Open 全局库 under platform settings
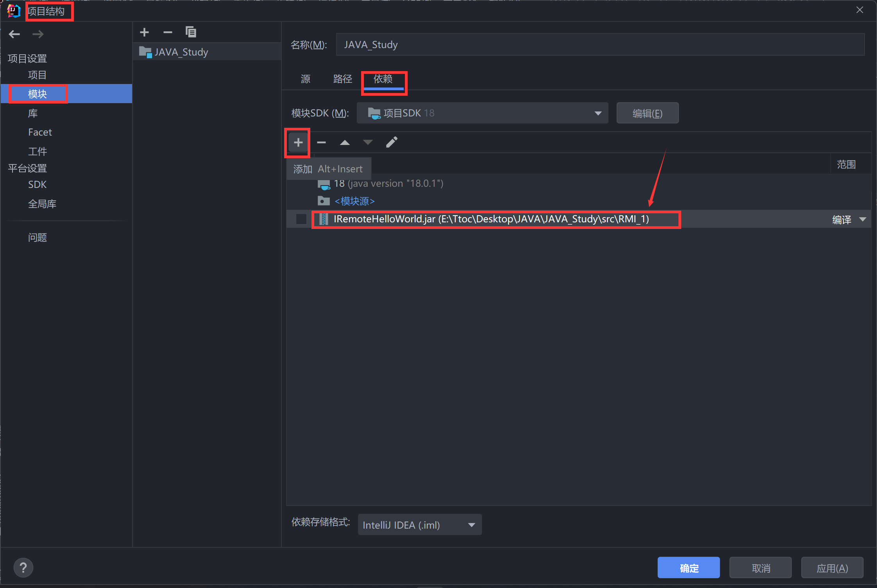The width and height of the screenshot is (877, 588). click(42, 204)
